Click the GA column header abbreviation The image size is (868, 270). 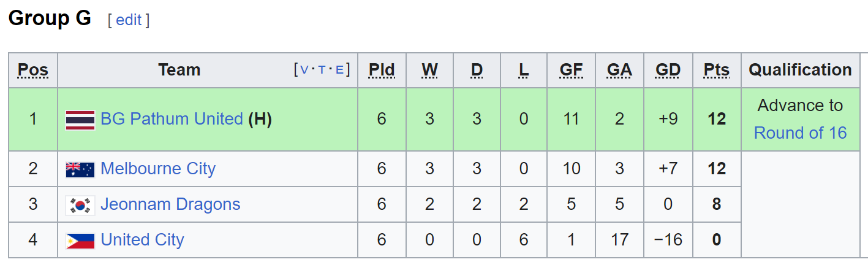click(619, 70)
